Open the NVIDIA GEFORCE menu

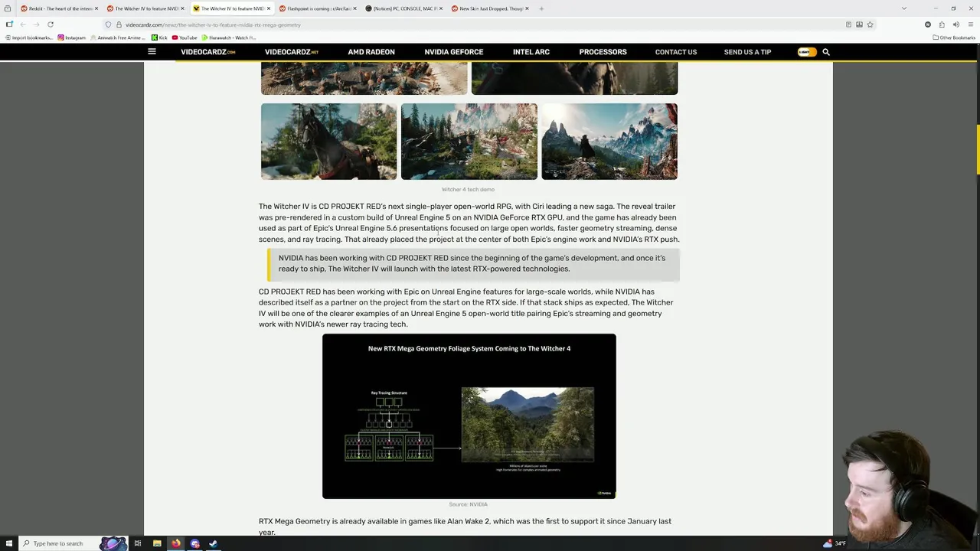click(454, 52)
